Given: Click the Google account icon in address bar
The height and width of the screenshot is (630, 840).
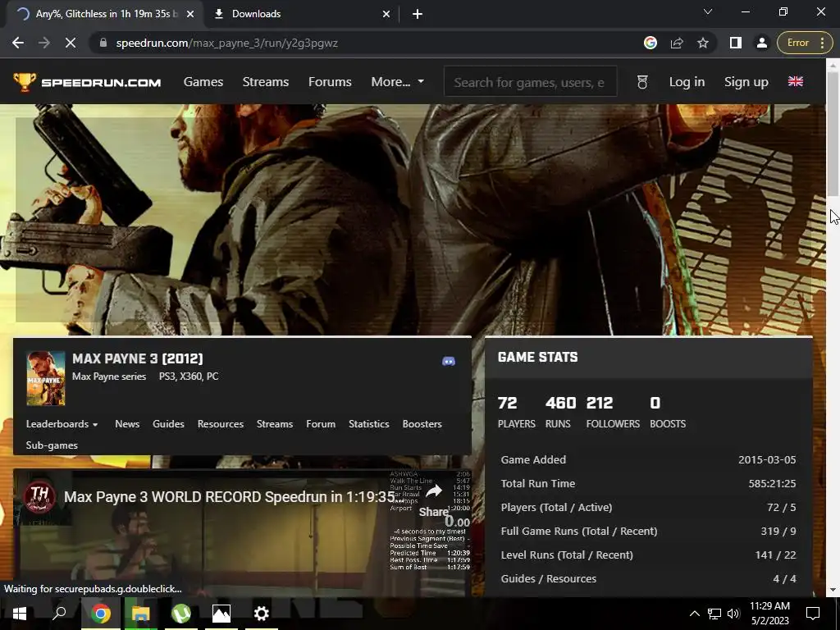Looking at the screenshot, I should click(x=651, y=43).
